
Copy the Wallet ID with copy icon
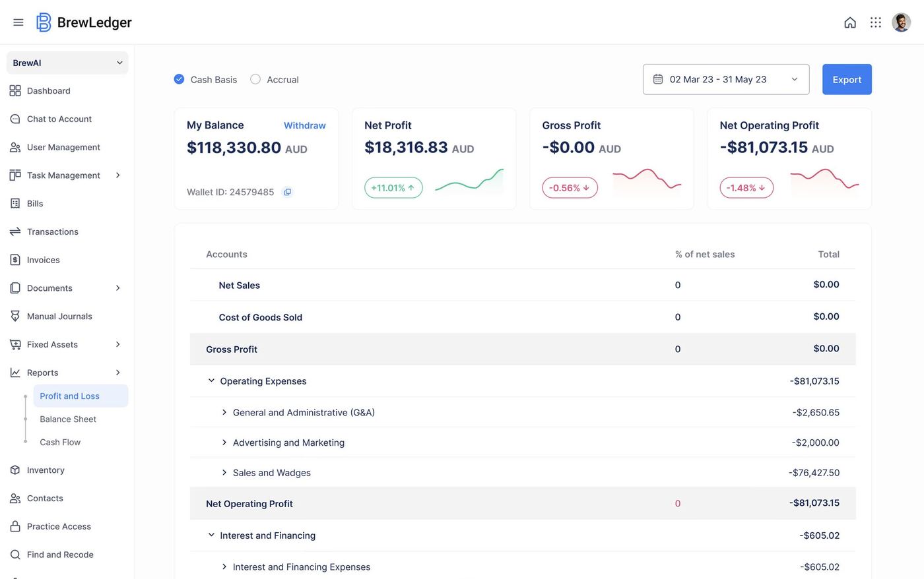tap(287, 192)
